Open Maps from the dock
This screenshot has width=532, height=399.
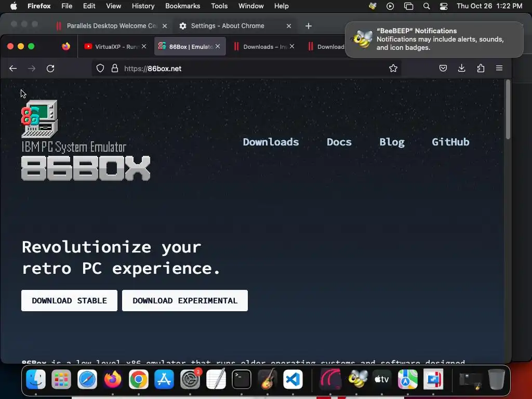[407, 379]
